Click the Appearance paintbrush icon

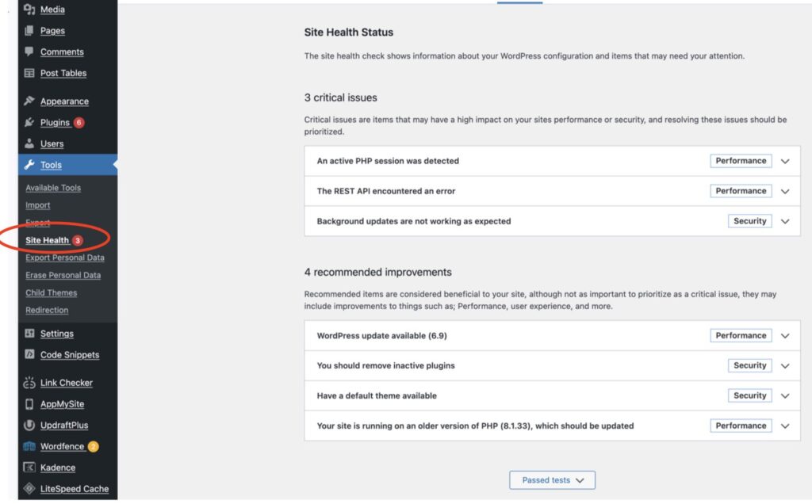pyautogui.click(x=29, y=101)
